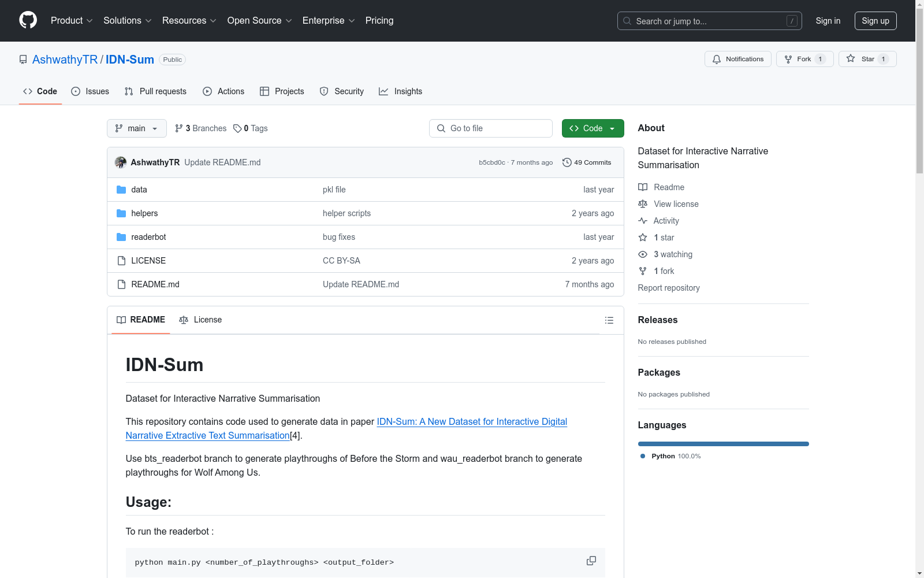This screenshot has height=578, width=924.
Task: Click the tag icon beside 0 Tags
Action: coord(237,128)
